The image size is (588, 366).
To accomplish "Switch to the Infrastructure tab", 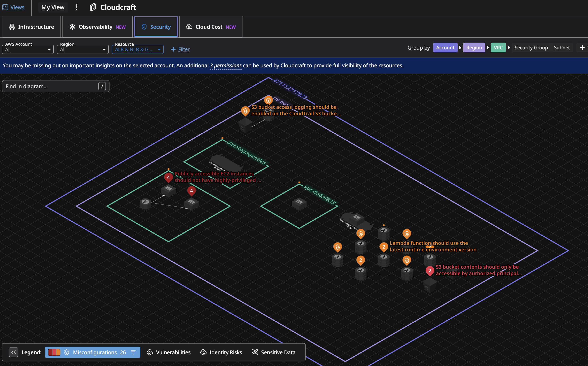I will tap(31, 27).
